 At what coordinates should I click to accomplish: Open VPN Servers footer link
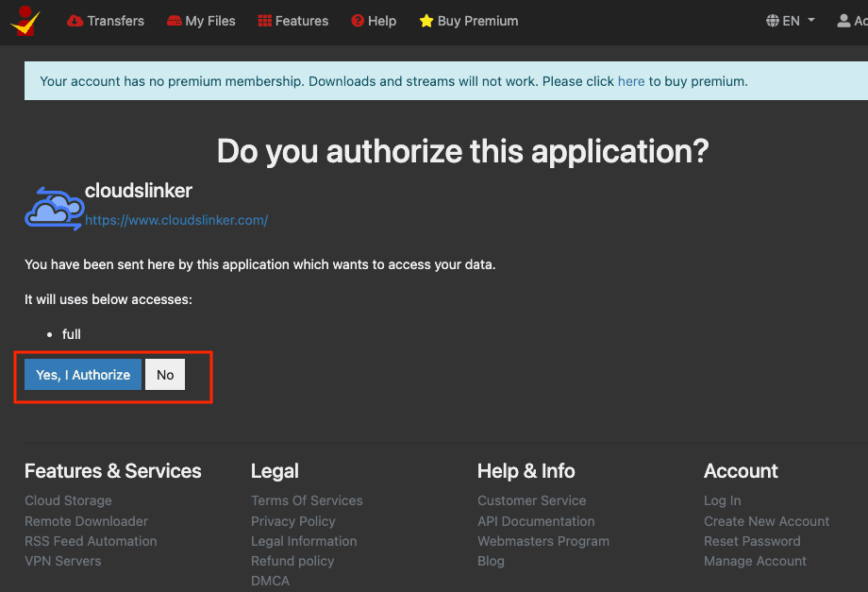(63, 561)
